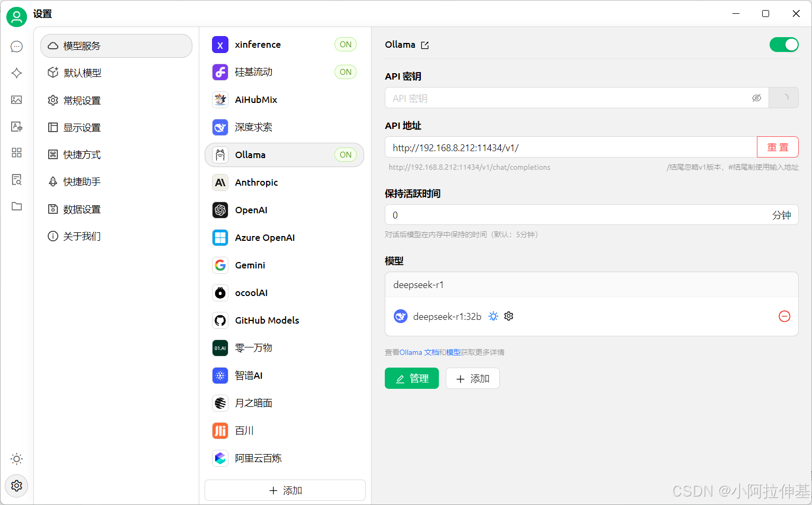Toggle API key visibility eye icon
The image size is (812, 505).
tap(756, 98)
